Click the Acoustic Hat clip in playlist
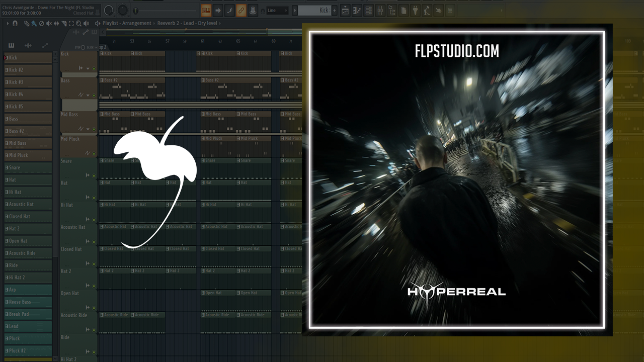Image resolution: width=644 pixels, height=362 pixels. [x=115, y=227]
